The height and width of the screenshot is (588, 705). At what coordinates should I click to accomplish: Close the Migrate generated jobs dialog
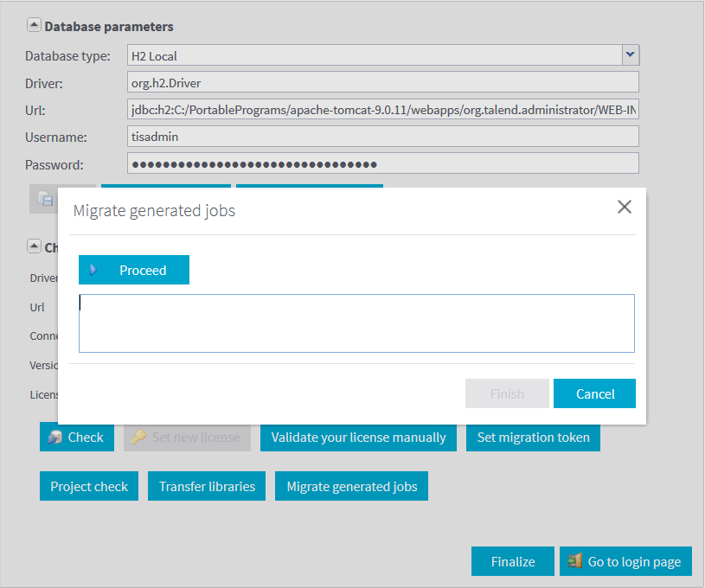tap(624, 207)
